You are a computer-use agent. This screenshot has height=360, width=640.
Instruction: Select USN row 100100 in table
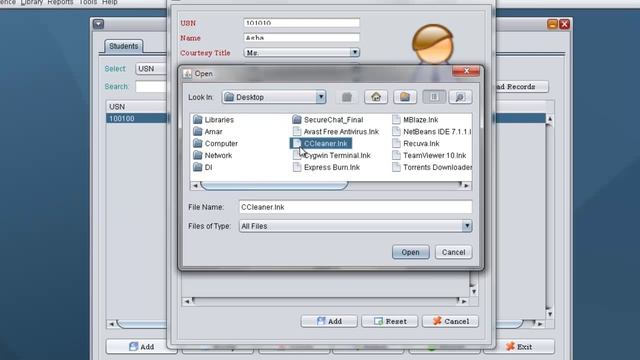point(137,118)
